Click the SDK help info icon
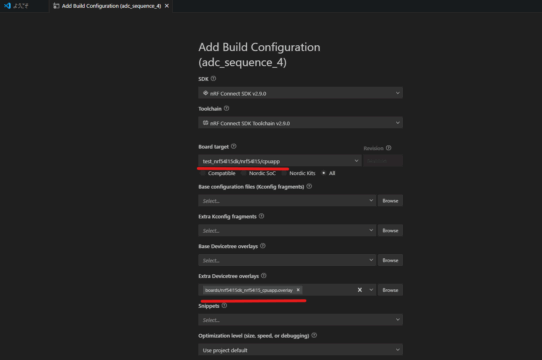Viewport: 542px width, 360px height. coord(213,79)
